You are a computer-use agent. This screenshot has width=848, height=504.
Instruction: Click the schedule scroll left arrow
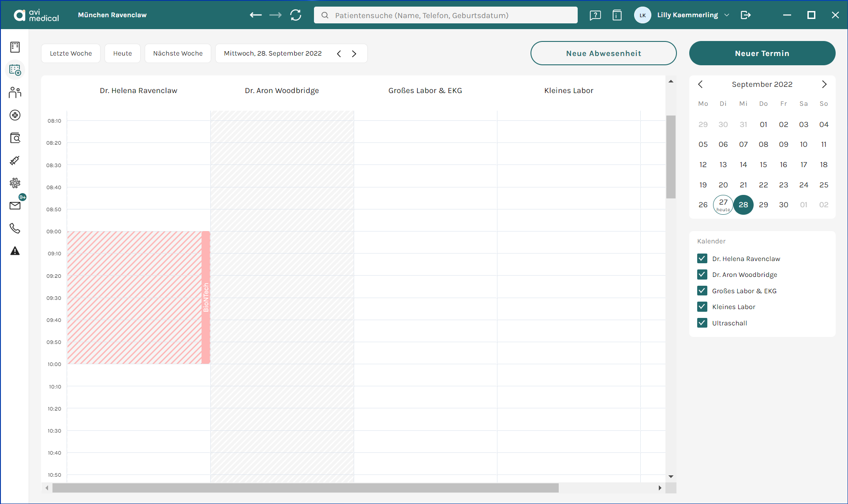pyautogui.click(x=47, y=488)
